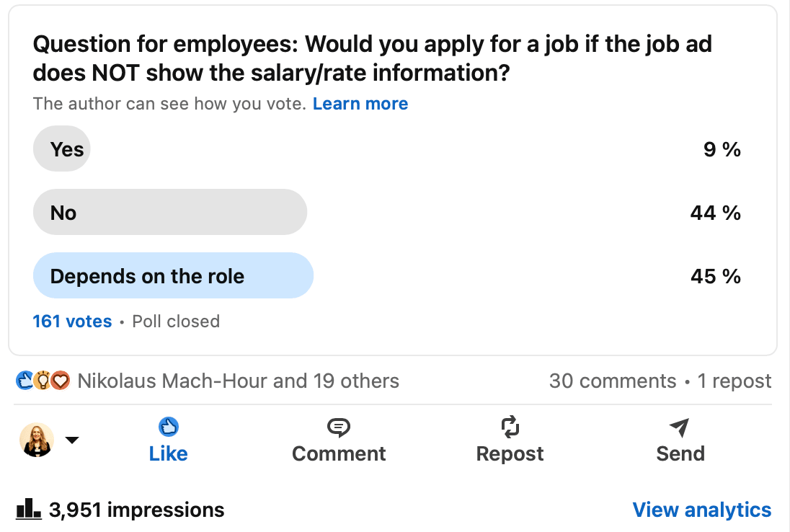The width and height of the screenshot is (790, 532).
Task: Open the 161 votes list
Action: pyautogui.click(x=72, y=321)
